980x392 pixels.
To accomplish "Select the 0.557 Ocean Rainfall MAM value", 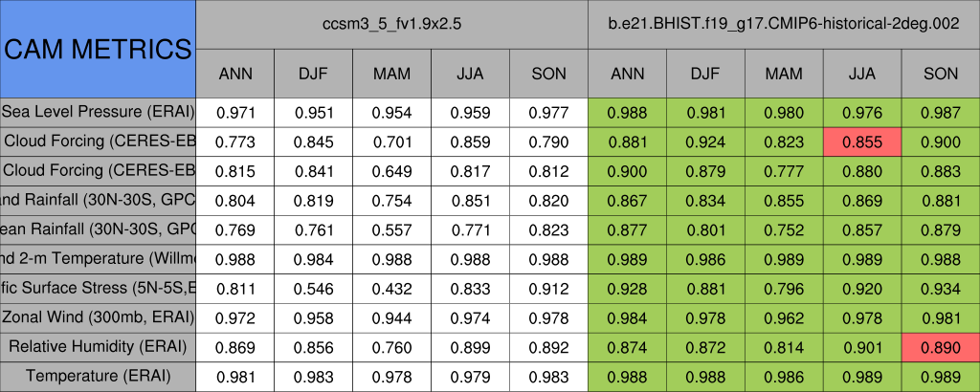I will pyautogui.click(x=391, y=229).
